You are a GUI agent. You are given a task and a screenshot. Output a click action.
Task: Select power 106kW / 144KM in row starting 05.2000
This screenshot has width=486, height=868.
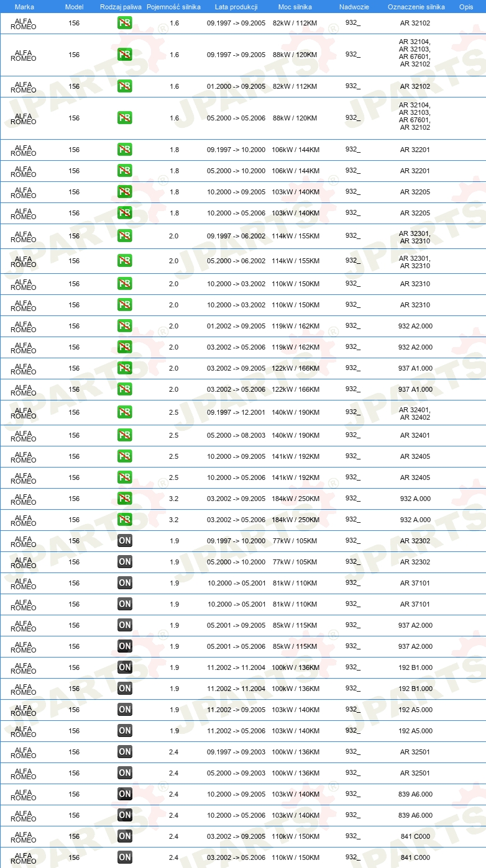pyautogui.click(x=296, y=171)
